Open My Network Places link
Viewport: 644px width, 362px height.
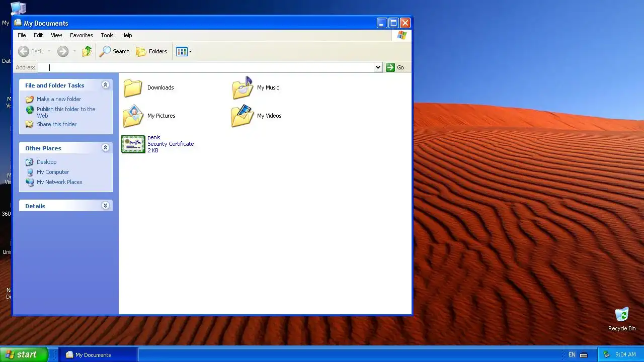pyautogui.click(x=59, y=182)
